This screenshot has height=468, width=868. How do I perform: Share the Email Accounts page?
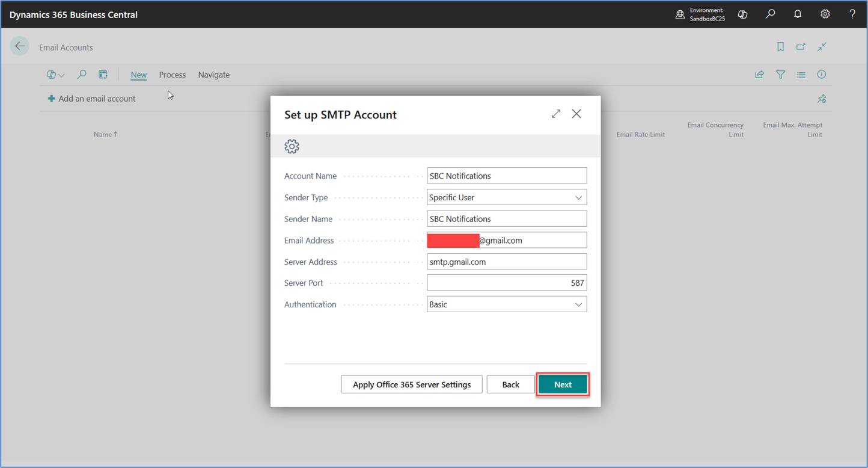(x=760, y=75)
